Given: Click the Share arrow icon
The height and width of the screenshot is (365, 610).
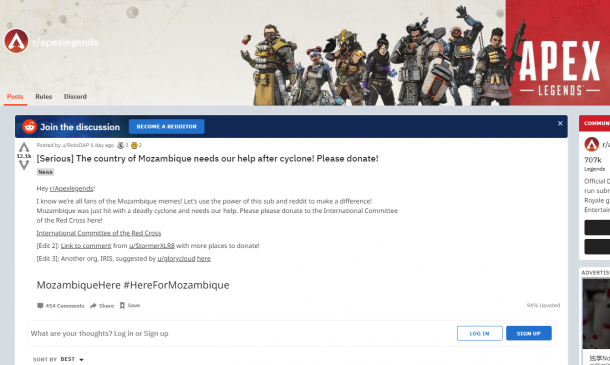Looking at the screenshot, I should click(x=93, y=306).
